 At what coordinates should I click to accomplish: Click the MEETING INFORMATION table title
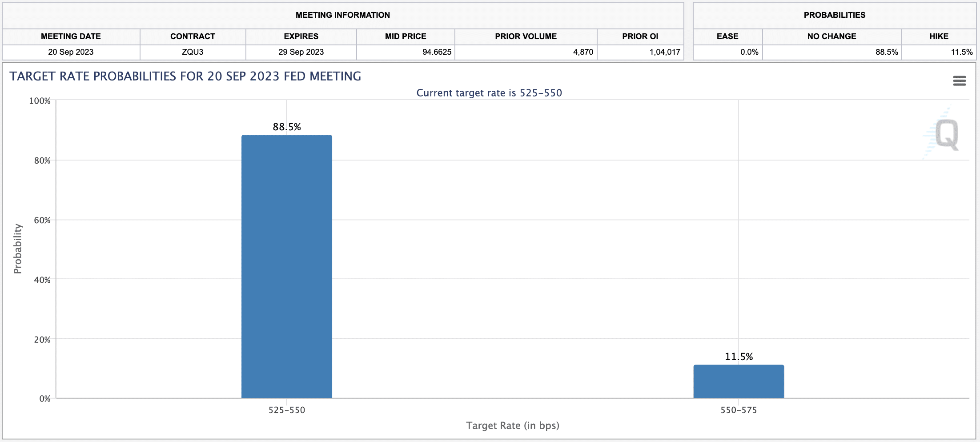(343, 15)
